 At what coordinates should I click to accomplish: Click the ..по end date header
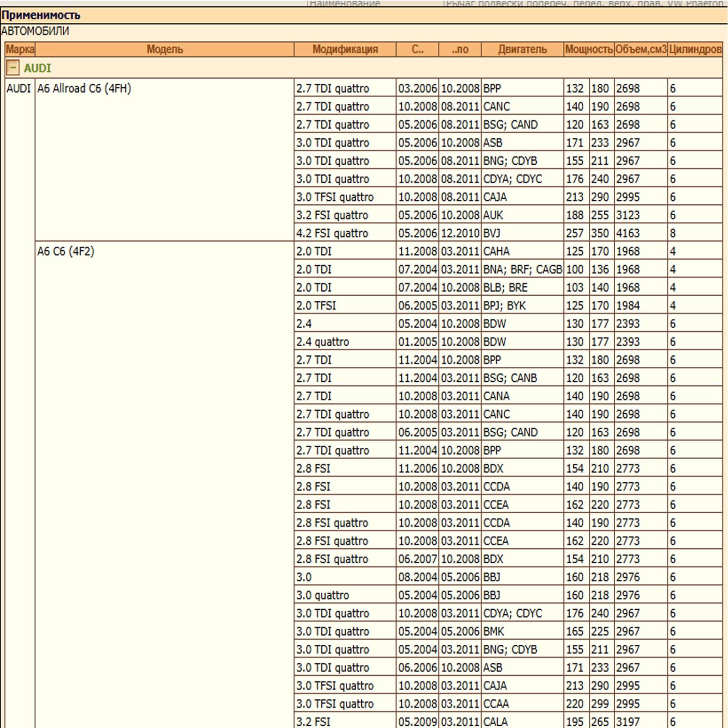[460, 49]
